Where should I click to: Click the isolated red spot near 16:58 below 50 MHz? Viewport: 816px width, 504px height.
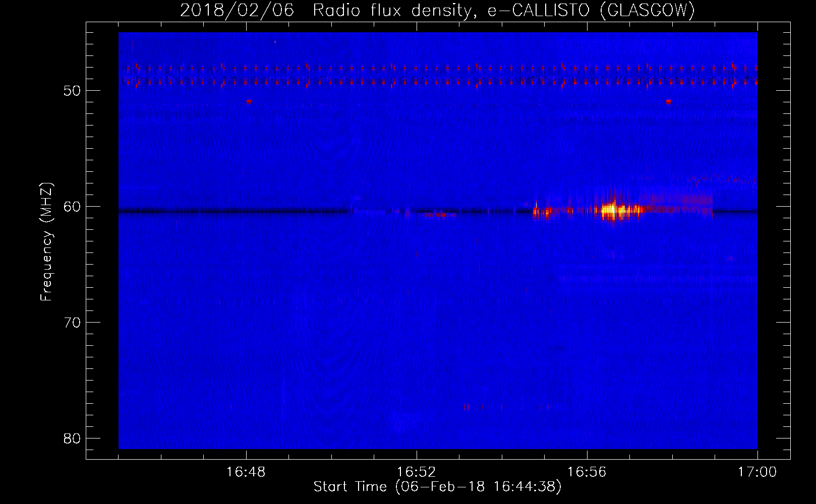click(668, 101)
